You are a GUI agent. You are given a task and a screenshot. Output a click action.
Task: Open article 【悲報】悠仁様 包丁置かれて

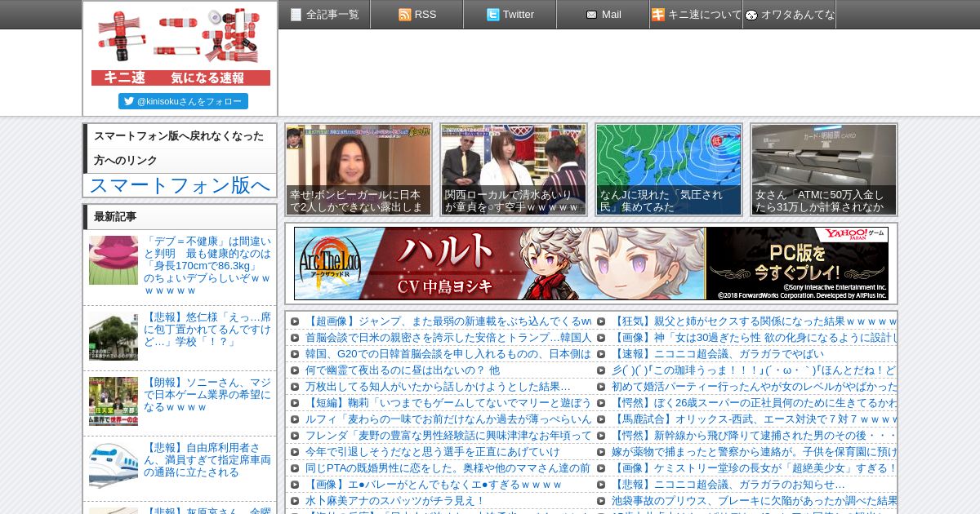click(207, 330)
